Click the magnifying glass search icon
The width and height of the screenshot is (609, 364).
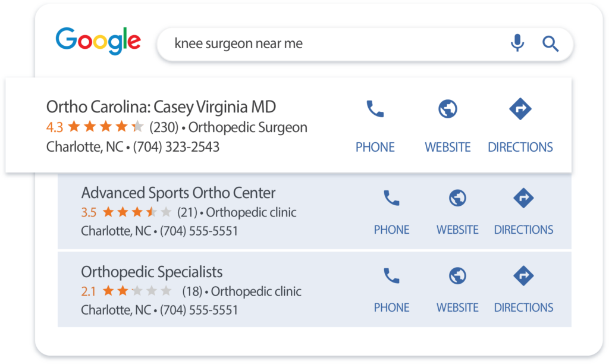click(550, 43)
